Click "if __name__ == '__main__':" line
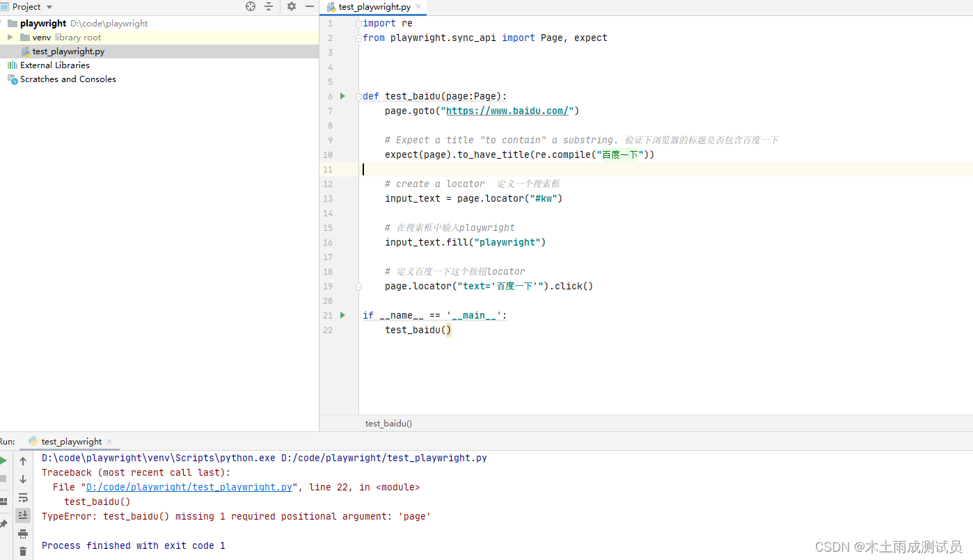 click(x=435, y=315)
